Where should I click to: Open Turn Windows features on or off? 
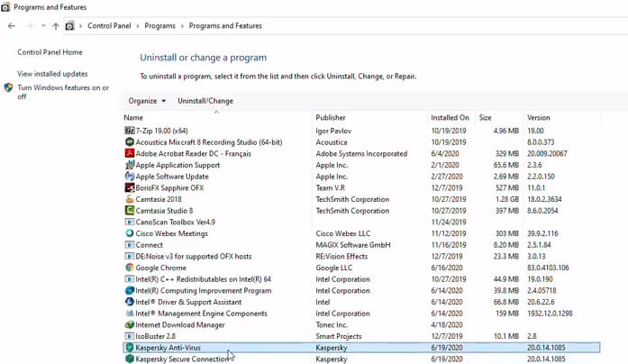[x=63, y=92]
